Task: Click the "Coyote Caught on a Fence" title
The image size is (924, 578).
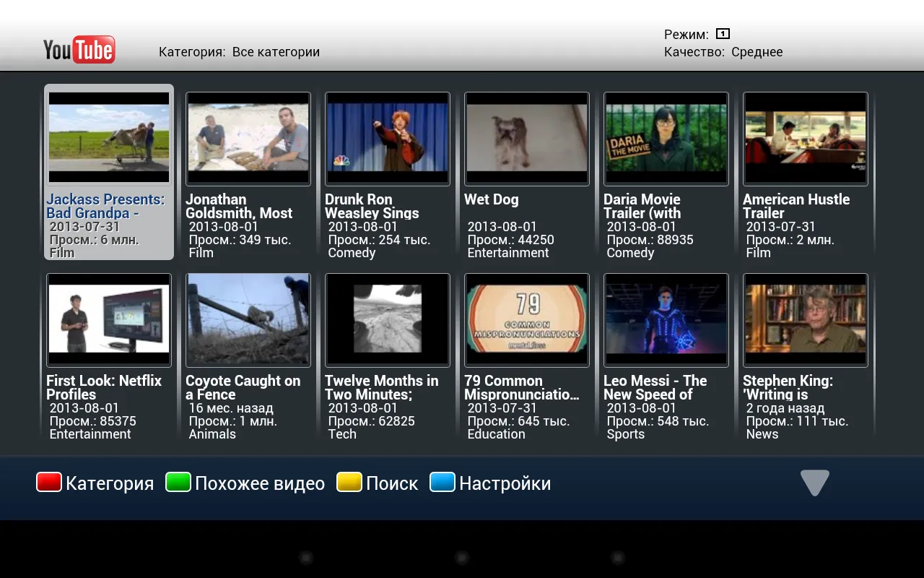Action: pos(243,387)
